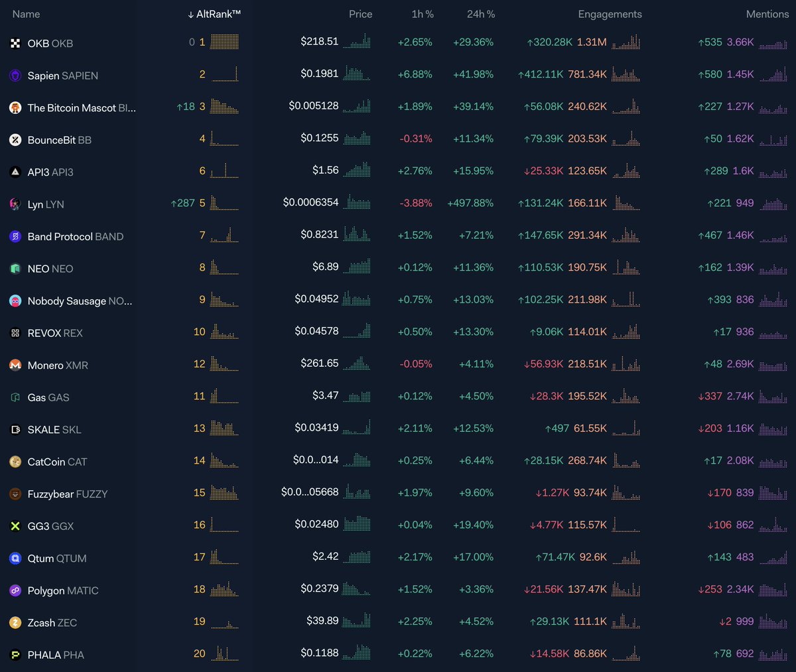
Task: Sort by the Engagements column header
Action: pyautogui.click(x=610, y=14)
